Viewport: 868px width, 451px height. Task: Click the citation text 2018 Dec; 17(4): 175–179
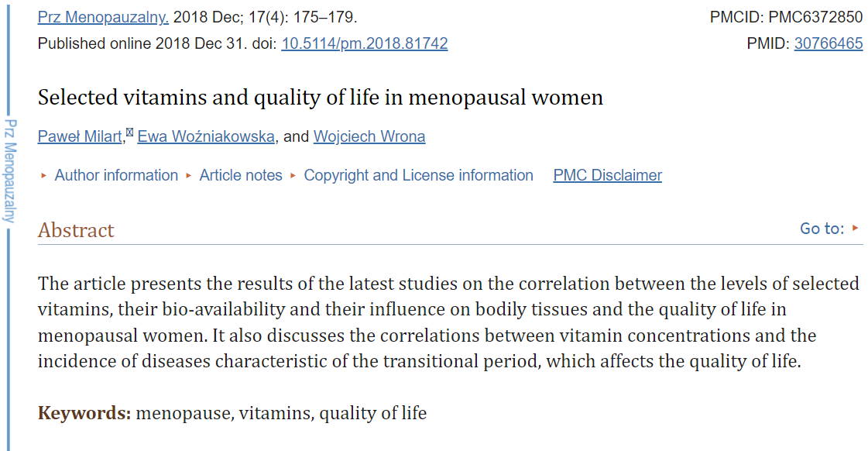265,17
